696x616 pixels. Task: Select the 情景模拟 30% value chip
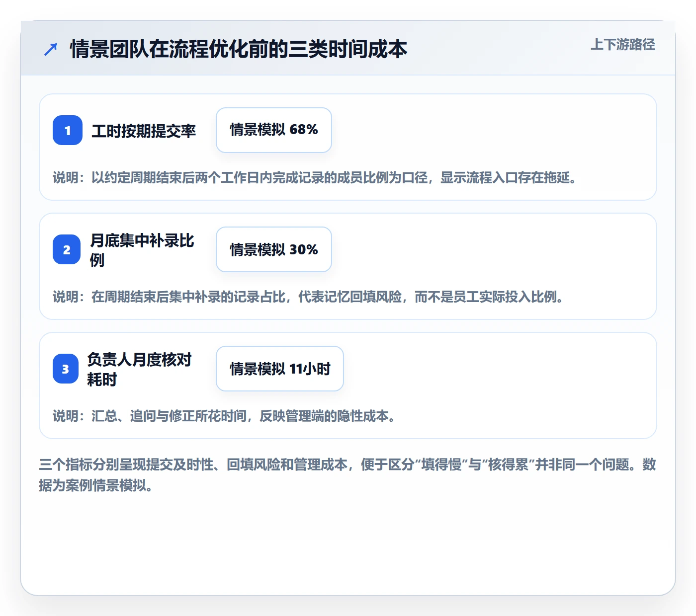(274, 249)
